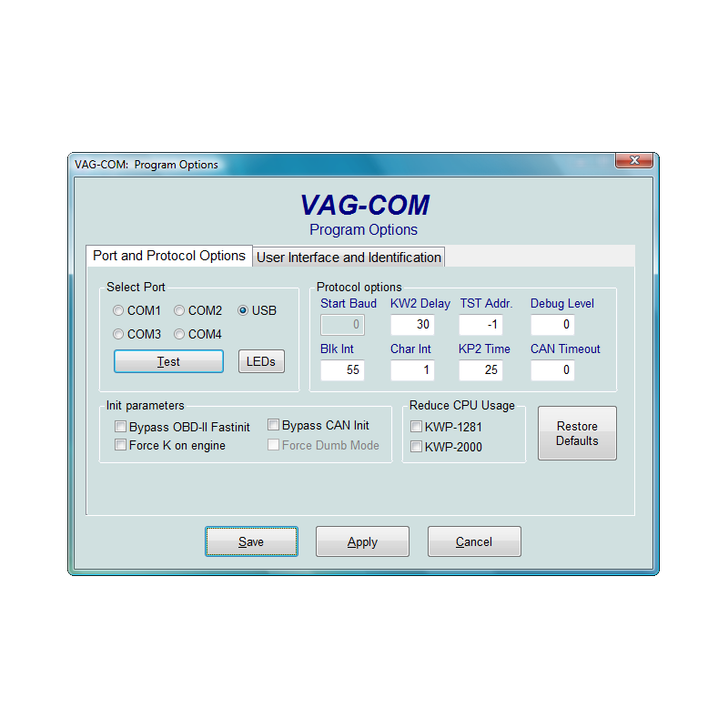Enable Bypass OBD-II Fastinit checkbox
The height and width of the screenshot is (728, 728).
tap(121, 426)
